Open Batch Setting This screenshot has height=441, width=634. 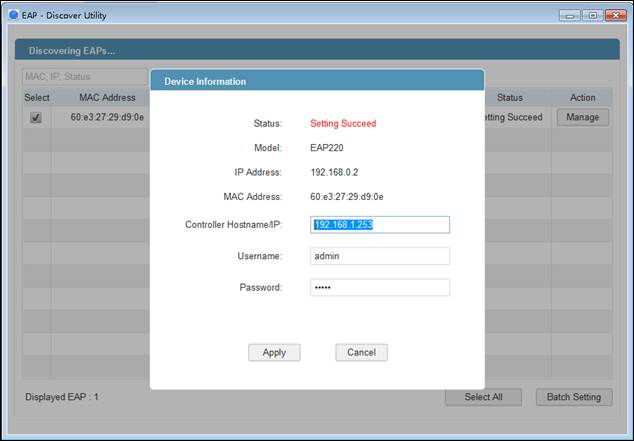(x=574, y=397)
